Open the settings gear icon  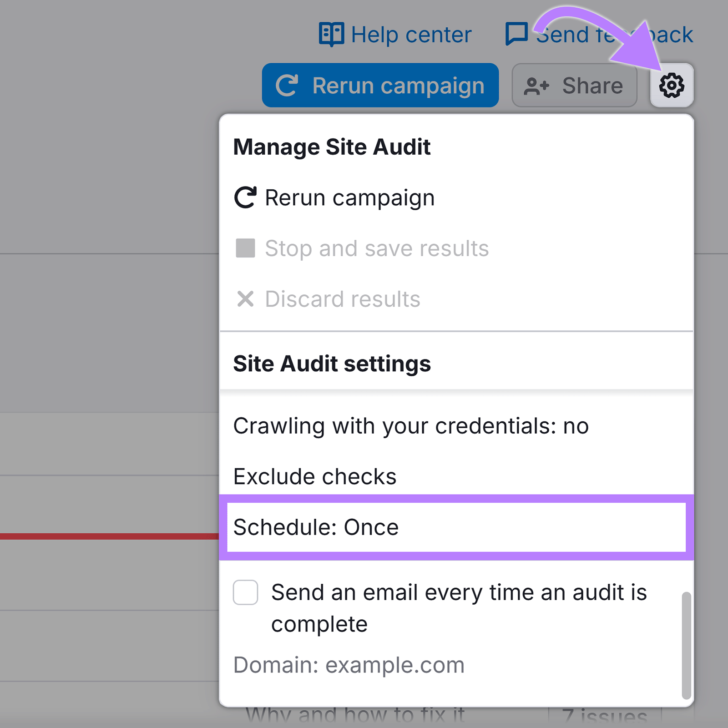[x=672, y=85]
